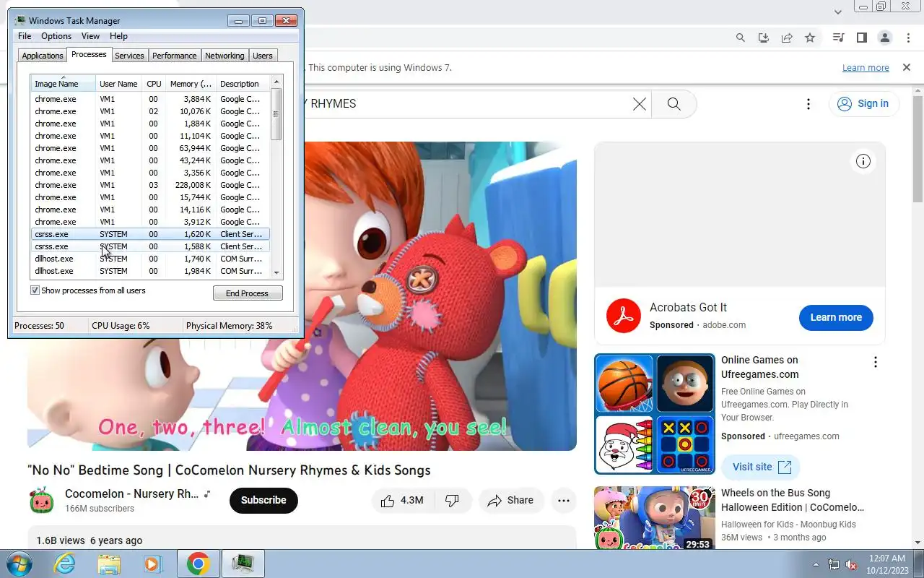Switch to the Networking tab
This screenshot has width=924, height=578.
tap(225, 56)
